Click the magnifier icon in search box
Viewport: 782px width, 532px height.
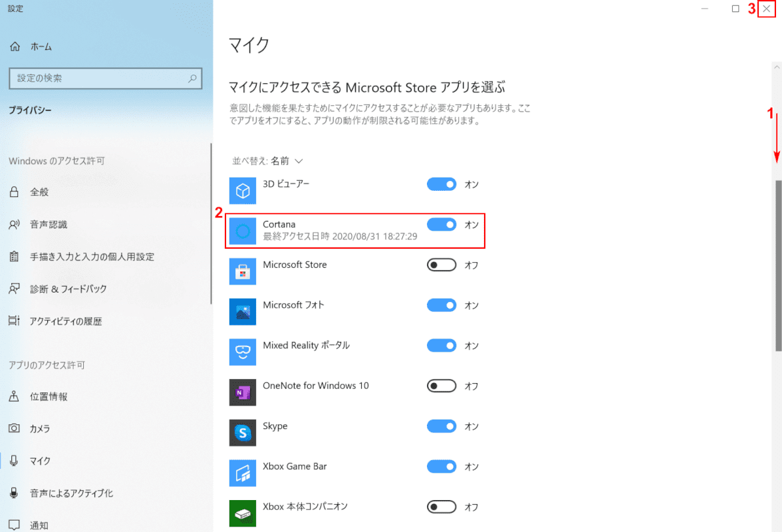192,78
